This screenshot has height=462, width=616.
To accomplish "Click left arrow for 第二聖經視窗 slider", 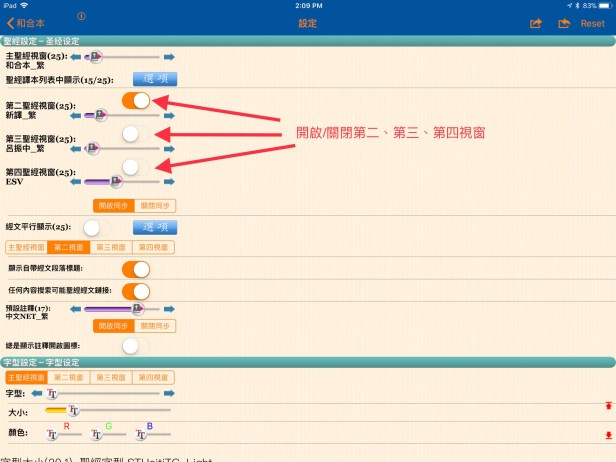I will tap(77, 115).
